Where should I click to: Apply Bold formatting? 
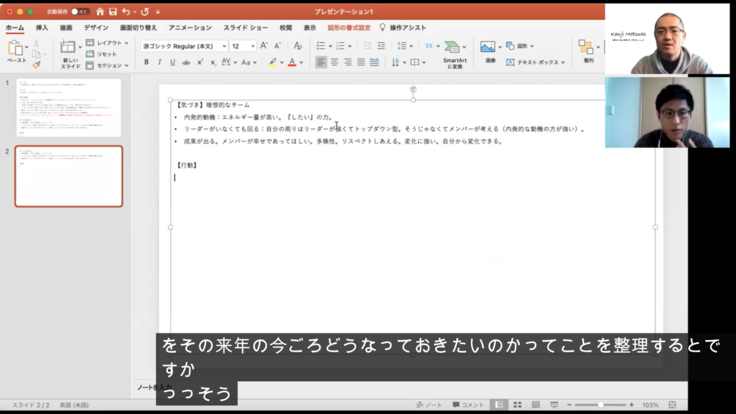(x=146, y=62)
